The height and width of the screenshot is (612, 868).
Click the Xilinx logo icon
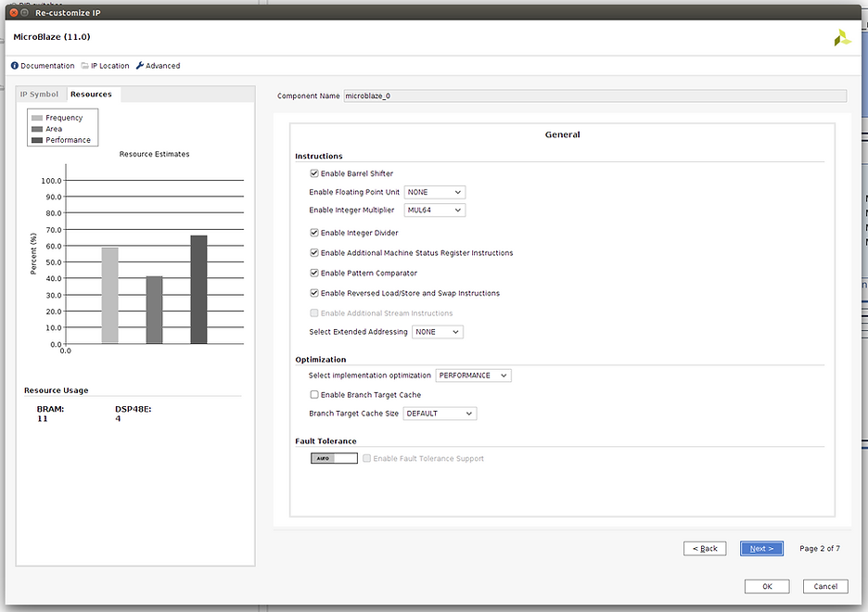[841, 38]
